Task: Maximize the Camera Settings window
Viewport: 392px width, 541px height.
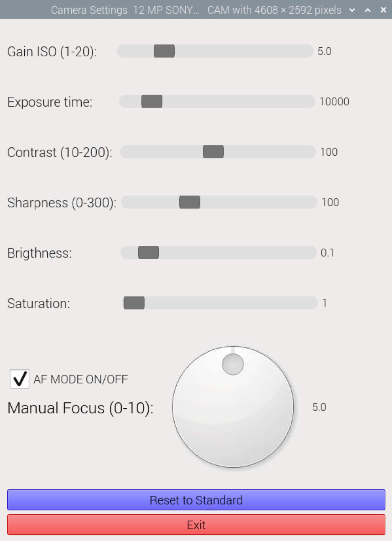Action: tap(368, 10)
